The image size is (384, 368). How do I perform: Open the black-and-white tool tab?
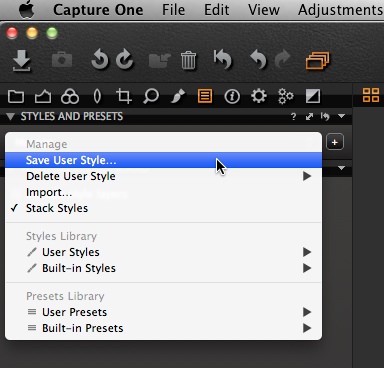[313, 96]
